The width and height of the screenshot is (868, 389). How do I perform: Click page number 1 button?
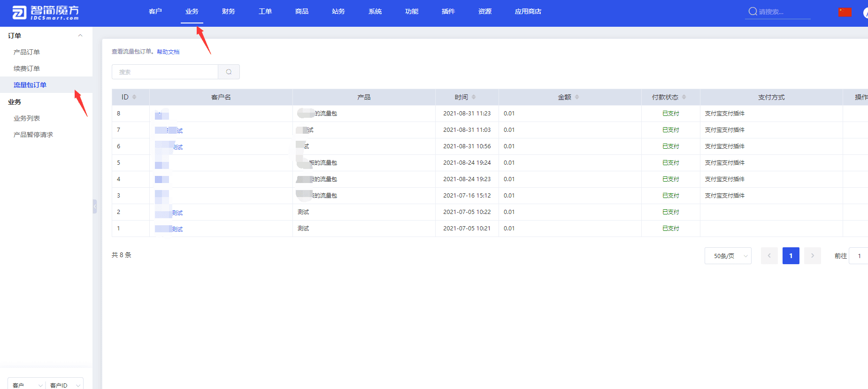point(791,256)
